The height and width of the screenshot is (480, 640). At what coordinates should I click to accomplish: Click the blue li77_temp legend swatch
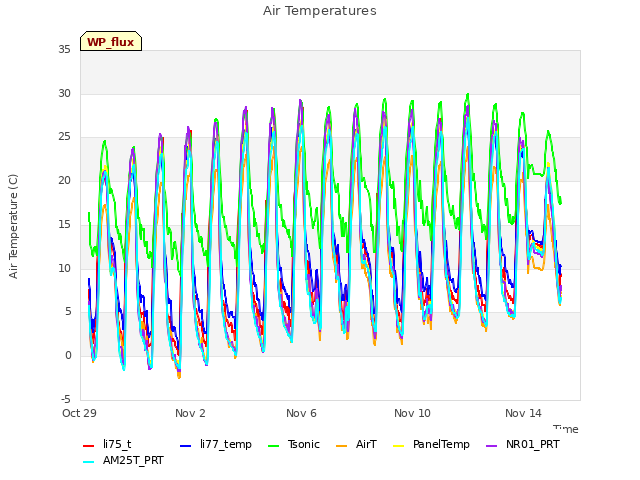point(186,446)
